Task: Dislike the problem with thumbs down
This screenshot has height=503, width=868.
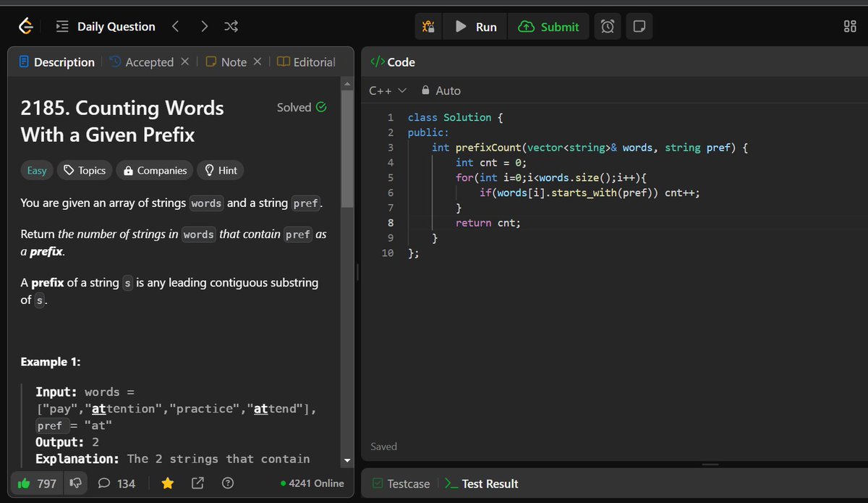Action: (74, 483)
